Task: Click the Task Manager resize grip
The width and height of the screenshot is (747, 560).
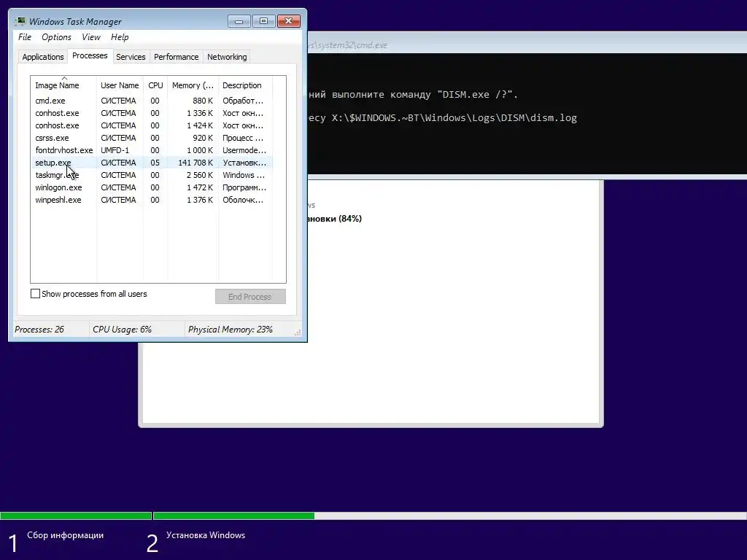Action: pyautogui.click(x=298, y=332)
